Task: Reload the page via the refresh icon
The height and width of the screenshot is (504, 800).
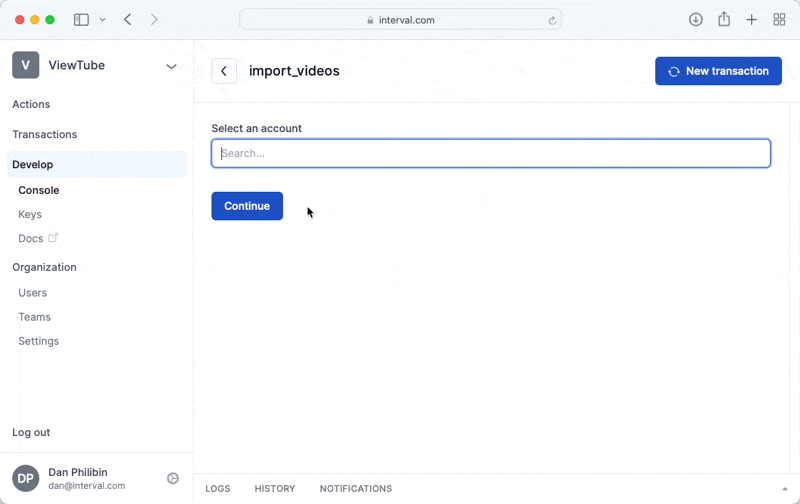Action: [x=552, y=20]
